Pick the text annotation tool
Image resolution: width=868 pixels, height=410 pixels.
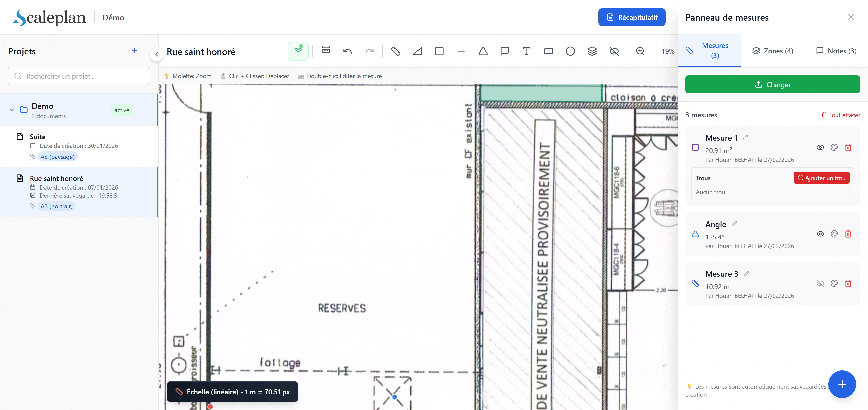pos(526,51)
